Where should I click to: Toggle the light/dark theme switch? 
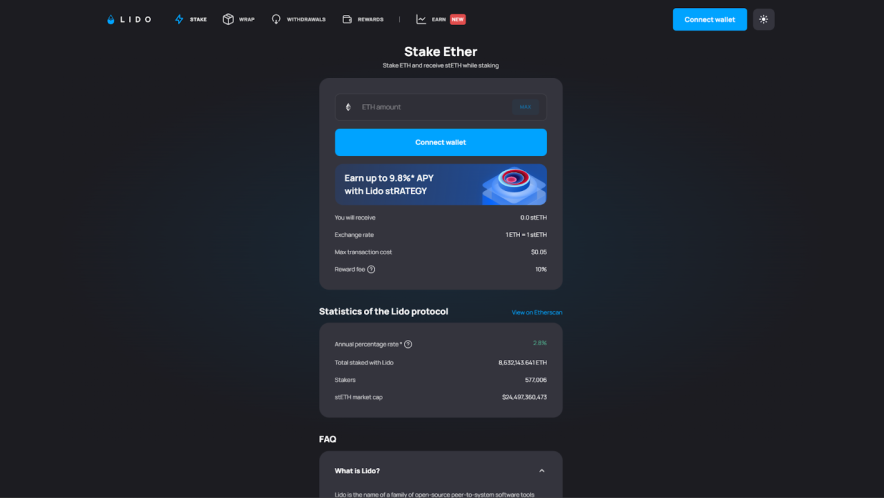(763, 19)
